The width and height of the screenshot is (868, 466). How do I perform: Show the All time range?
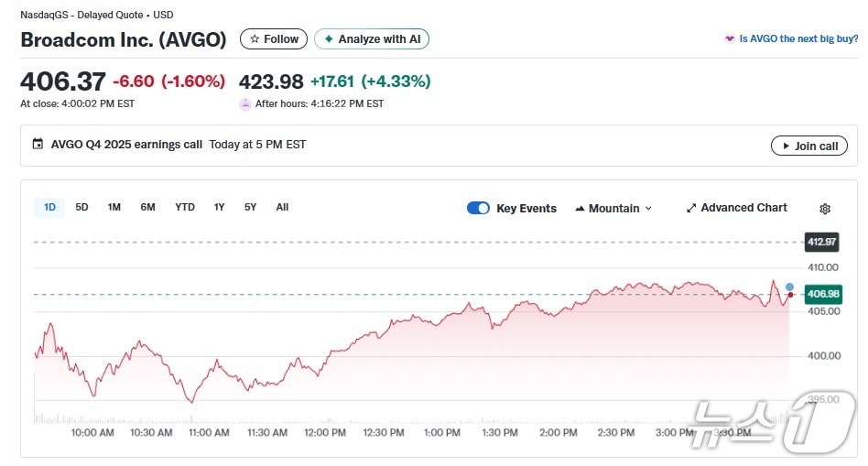(x=282, y=207)
